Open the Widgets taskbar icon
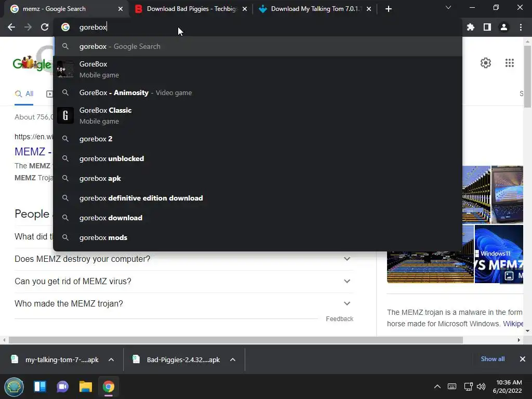The width and height of the screenshot is (532, 399). (x=40, y=387)
